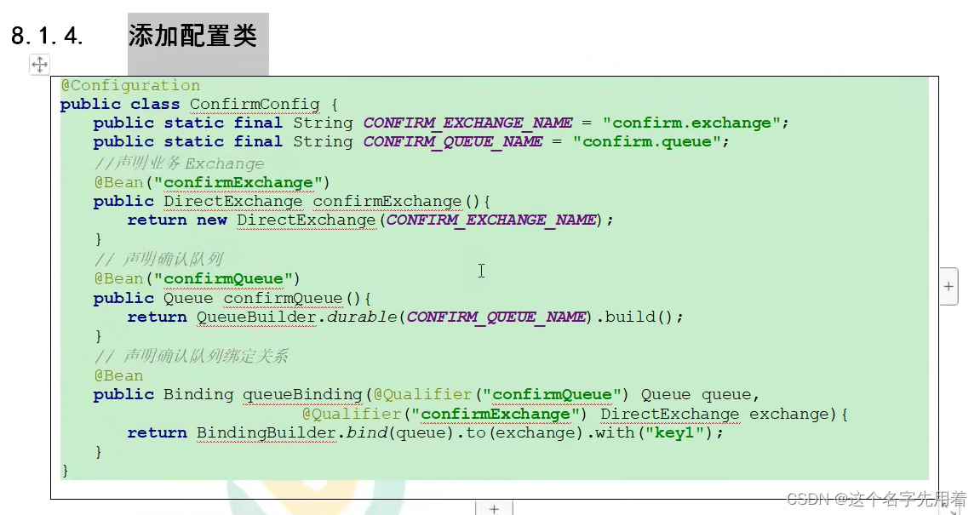Click the confirmExchange() method name
Screen dimensions: 980x515
point(387,201)
